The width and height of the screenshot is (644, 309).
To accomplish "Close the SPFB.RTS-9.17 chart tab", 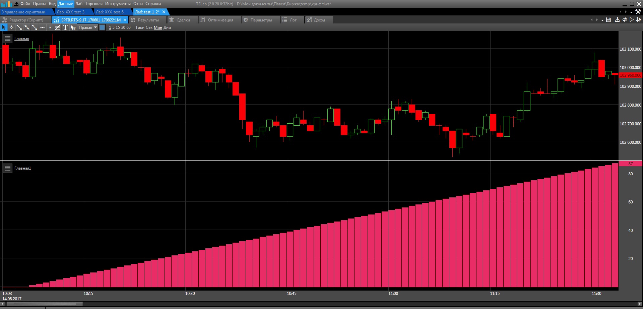I will 125,20.
